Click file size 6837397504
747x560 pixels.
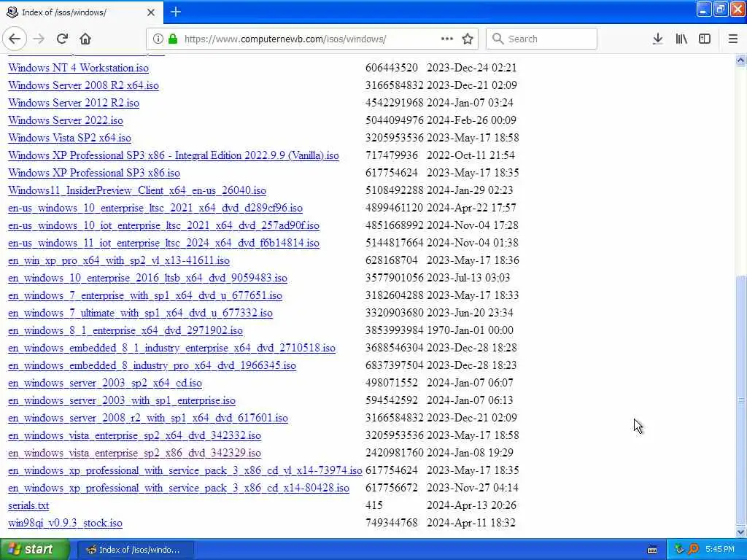pyautogui.click(x=395, y=365)
